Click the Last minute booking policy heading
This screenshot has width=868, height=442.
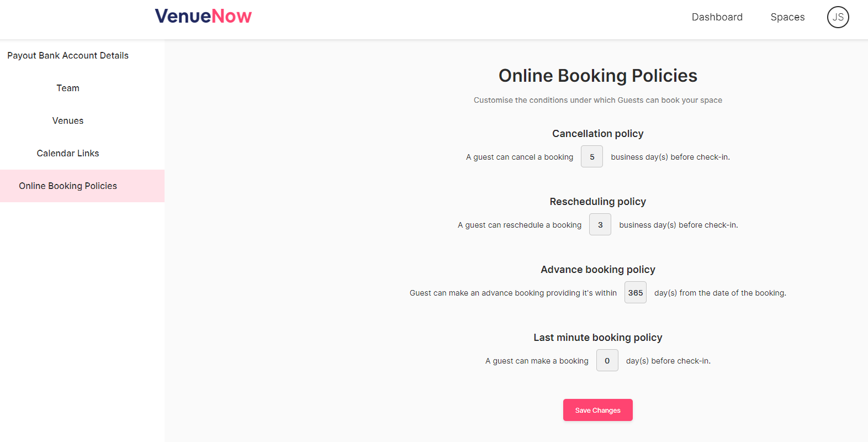pyautogui.click(x=598, y=338)
